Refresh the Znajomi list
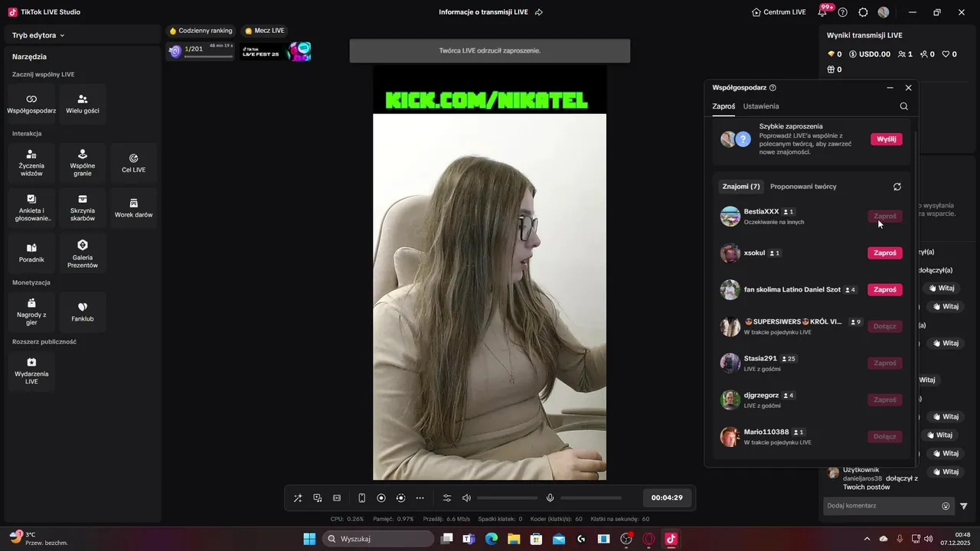Screen dimensions: 980x551 (897, 187)
